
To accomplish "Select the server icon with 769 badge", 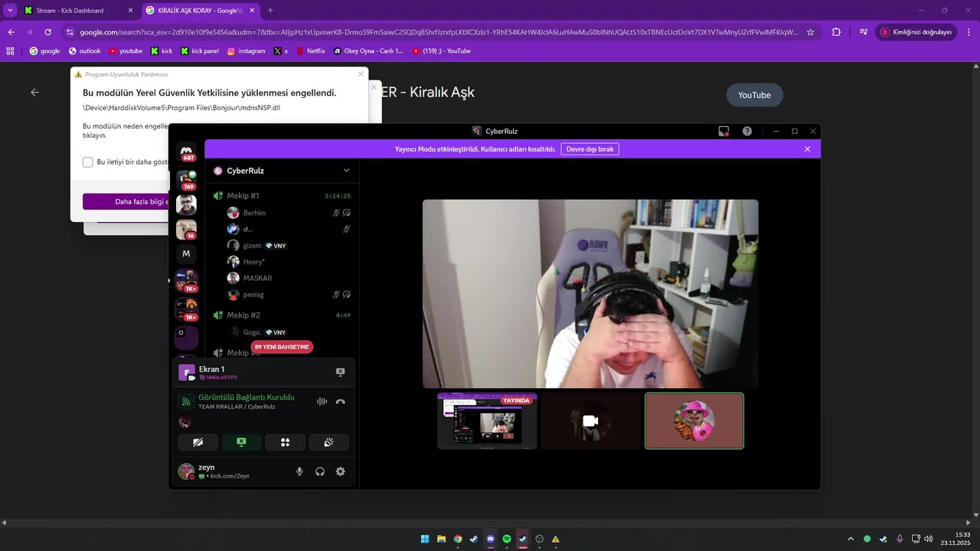I will (187, 180).
